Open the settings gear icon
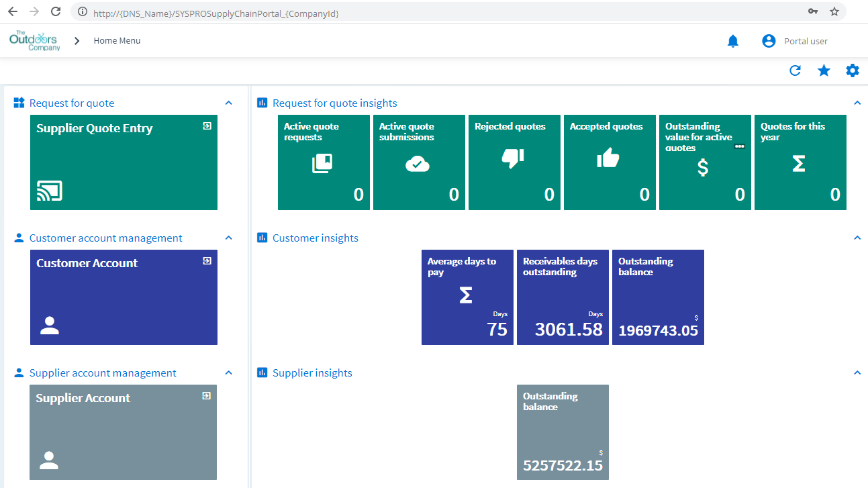The height and width of the screenshot is (488, 868). (x=853, y=70)
